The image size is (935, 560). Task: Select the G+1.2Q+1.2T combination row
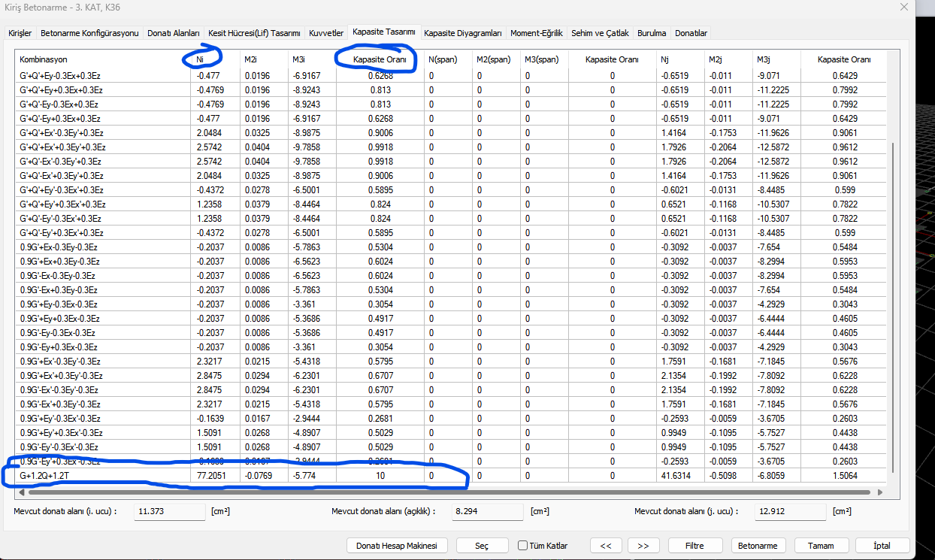click(451, 475)
